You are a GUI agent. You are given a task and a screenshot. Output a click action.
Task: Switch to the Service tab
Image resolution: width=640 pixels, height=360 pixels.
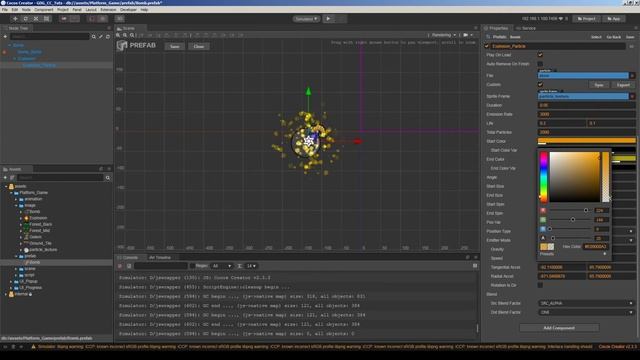click(x=527, y=28)
